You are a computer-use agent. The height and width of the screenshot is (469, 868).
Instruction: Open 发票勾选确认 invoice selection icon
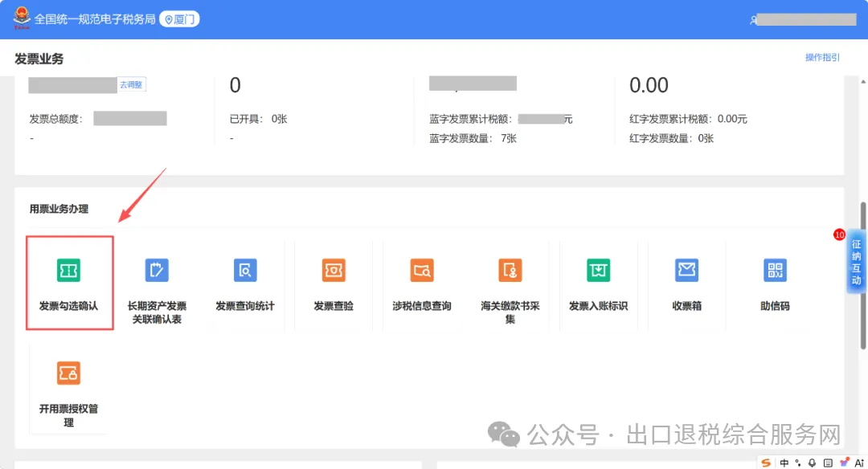(x=68, y=270)
